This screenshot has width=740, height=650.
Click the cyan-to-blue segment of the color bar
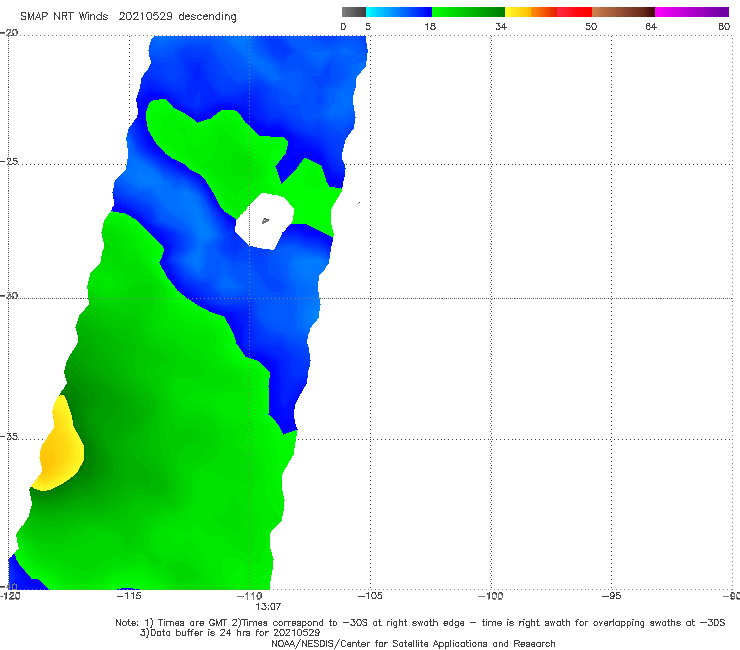[x=399, y=12]
